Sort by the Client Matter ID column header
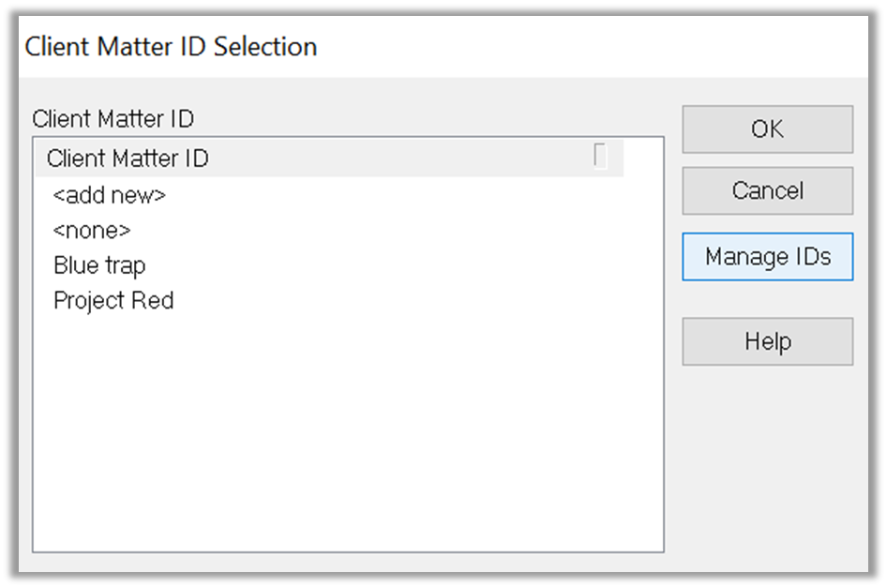This screenshot has height=588, width=887. (128, 158)
